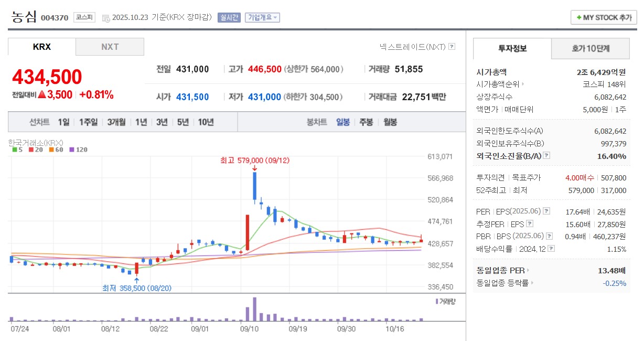This screenshot has height=341, width=644.
Task: Click the 추정PER EPS help icon
Action: (530, 224)
